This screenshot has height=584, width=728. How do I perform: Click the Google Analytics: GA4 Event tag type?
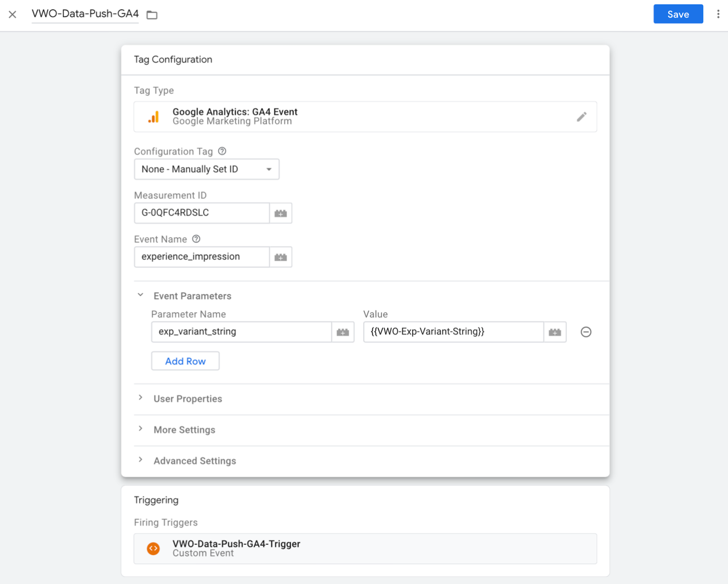365,117
